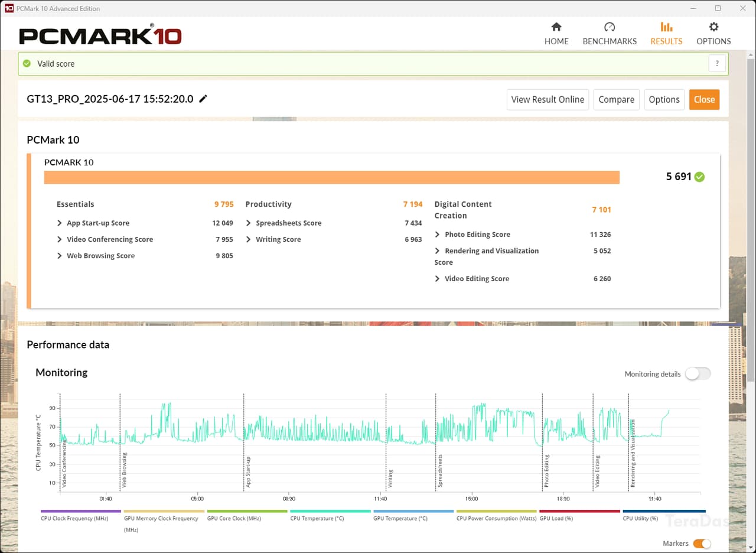Click View Result Online button
The width and height of the screenshot is (756, 553).
click(x=548, y=99)
